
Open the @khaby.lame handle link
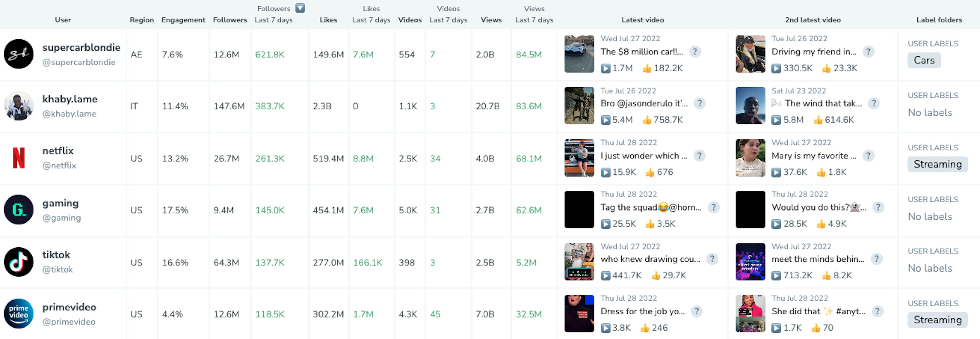[69, 114]
